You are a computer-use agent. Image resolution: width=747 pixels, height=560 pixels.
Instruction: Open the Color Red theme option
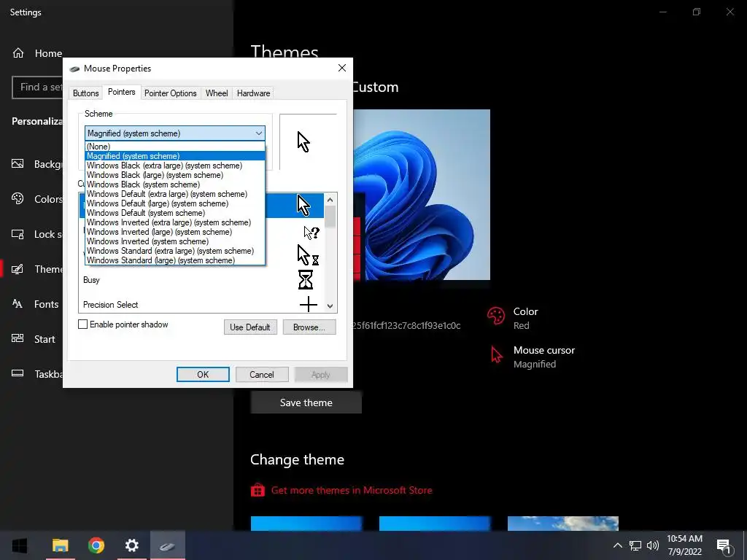(513, 318)
